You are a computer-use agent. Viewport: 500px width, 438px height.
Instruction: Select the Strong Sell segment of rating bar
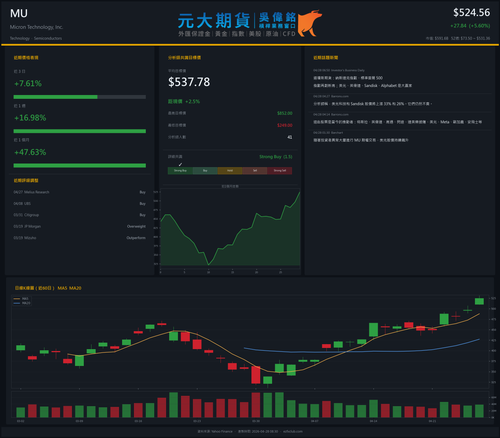280,171
